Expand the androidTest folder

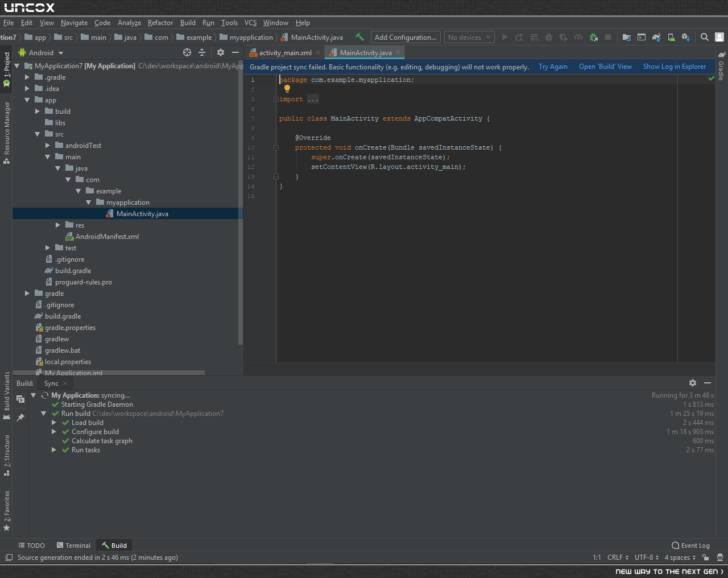[x=47, y=146]
